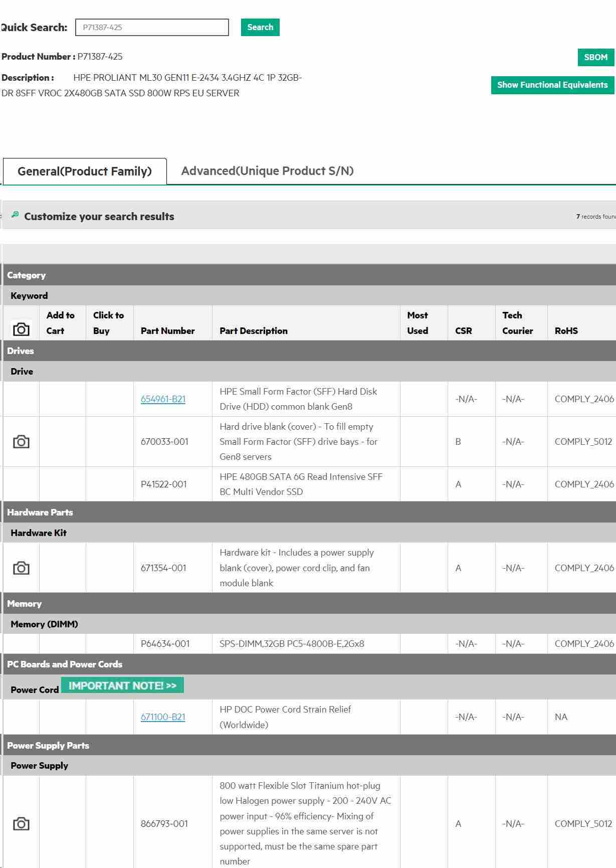Collapse the Hardware Parts category header

pyautogui.click(x=40, y=512)
